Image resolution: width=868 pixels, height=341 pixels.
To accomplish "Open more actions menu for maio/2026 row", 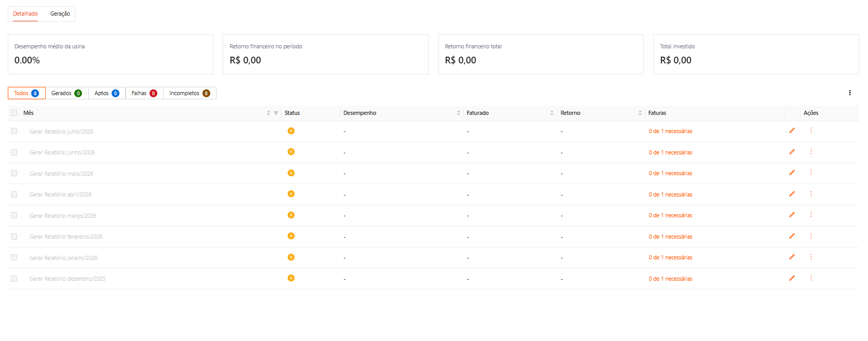I will click(811, 173).
